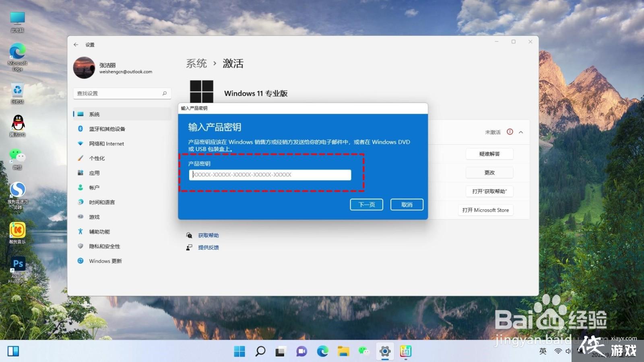Click the Adobe Photoshop desktop icon
644x362 pixels.
[17, 270]
